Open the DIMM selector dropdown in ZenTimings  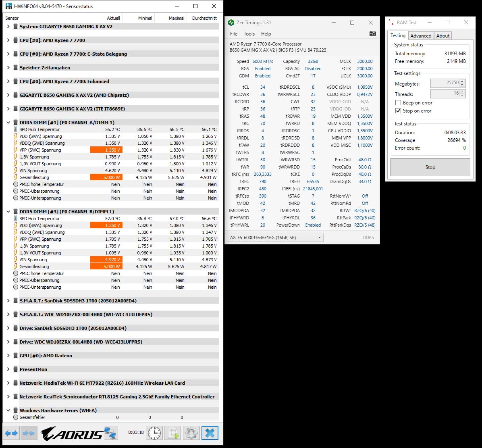pyautogui.click(x=275, y=238)
